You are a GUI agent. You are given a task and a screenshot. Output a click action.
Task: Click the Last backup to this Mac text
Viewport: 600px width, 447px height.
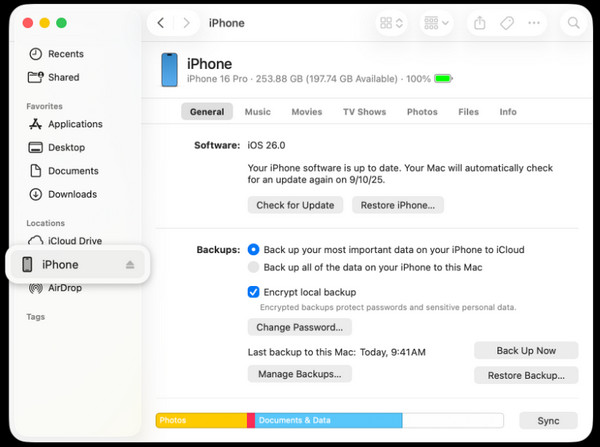[336, 352]
